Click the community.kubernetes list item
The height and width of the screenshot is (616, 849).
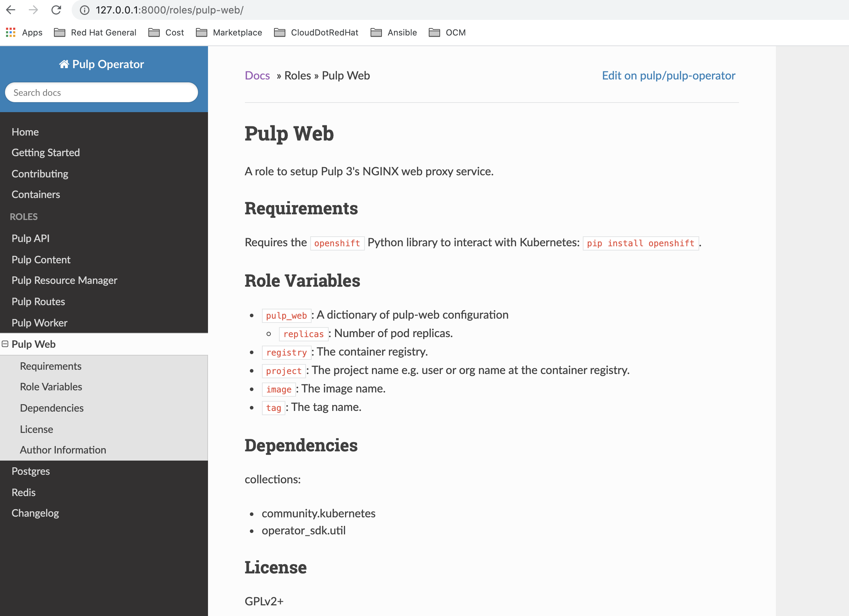[x=319, y=513]
